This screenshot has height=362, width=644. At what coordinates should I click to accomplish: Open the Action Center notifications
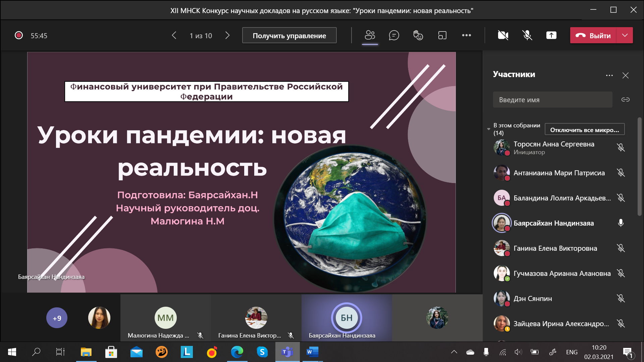(x=628, y=352)
